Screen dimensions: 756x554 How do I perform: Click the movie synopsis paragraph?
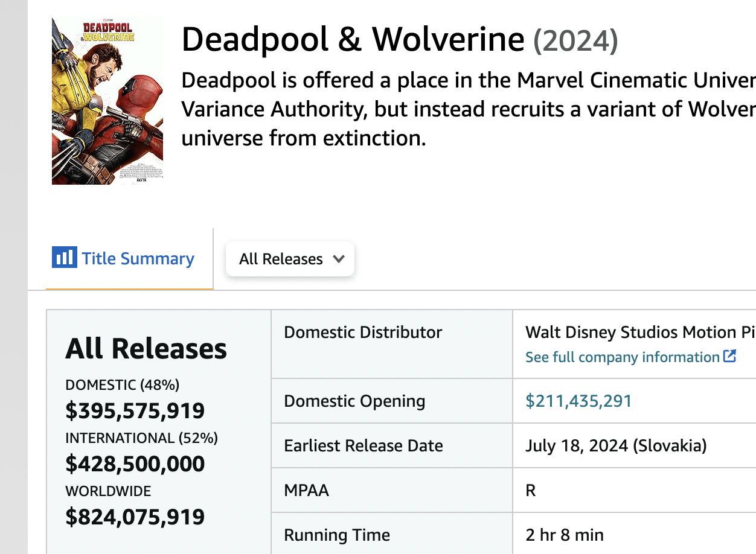pos(468,109)
